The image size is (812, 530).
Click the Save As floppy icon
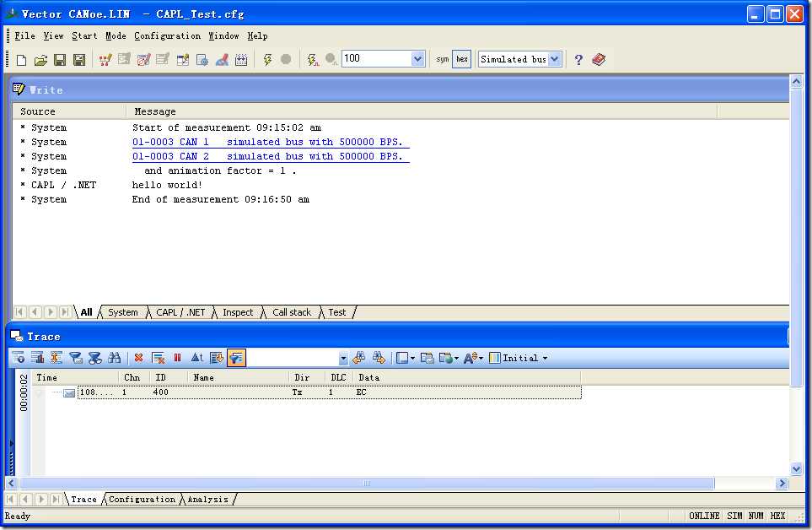coord(79,60)
